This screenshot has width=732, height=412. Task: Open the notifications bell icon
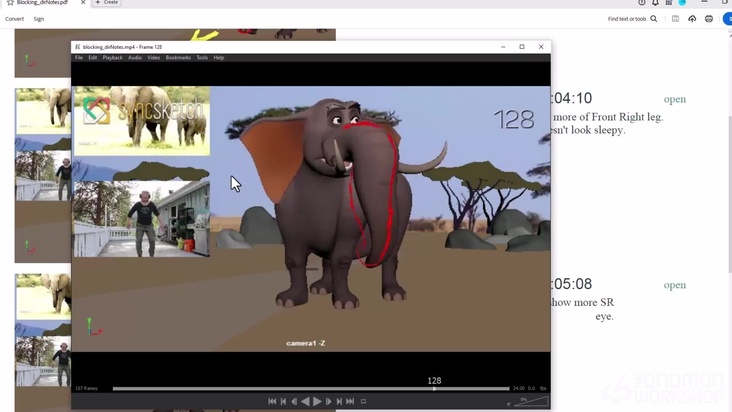tap(656, 3)
